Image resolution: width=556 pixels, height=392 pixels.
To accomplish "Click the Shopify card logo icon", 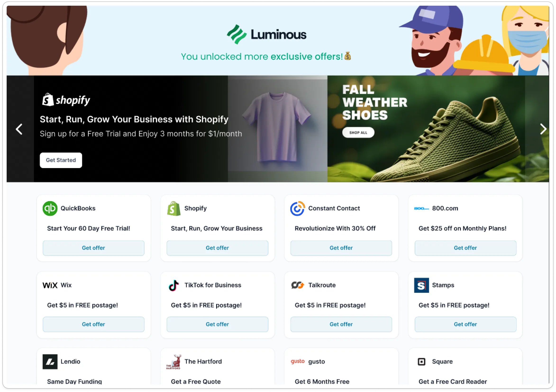I will click(x=174, y=209).
